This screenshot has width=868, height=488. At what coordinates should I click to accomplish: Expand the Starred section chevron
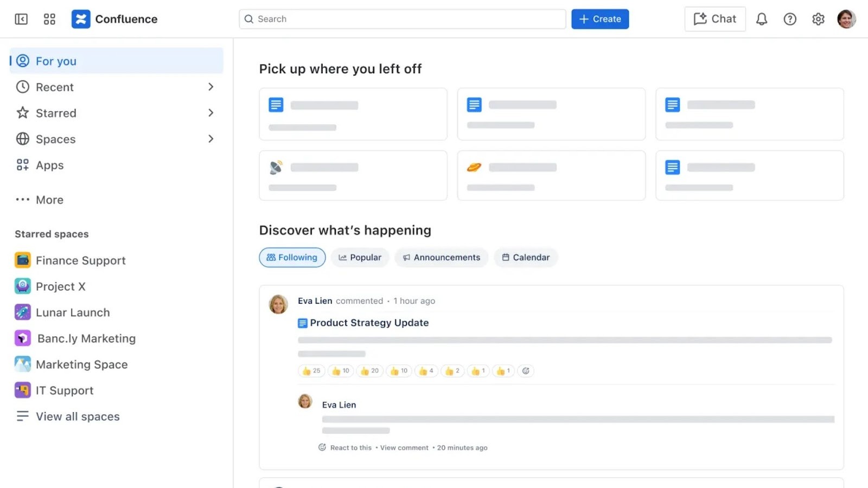pos(211,113)
